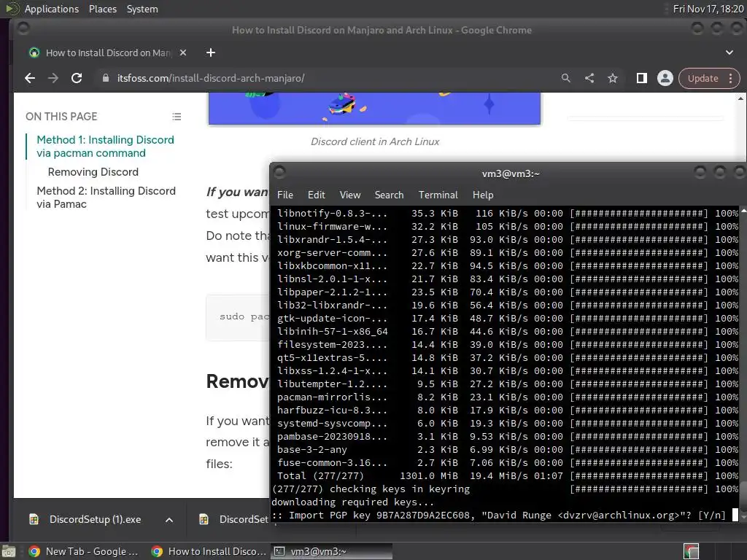The height and width of the screenshot is (560, 747).
Task: Switch to vm3@vm3 terminal taskbar button
Action: click(332, 551)
